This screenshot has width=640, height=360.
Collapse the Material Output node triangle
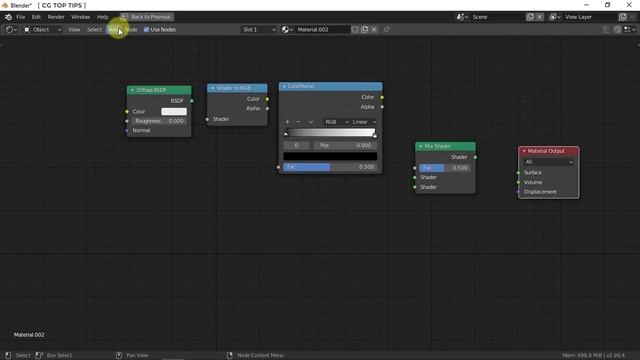(x=524, y=151)
